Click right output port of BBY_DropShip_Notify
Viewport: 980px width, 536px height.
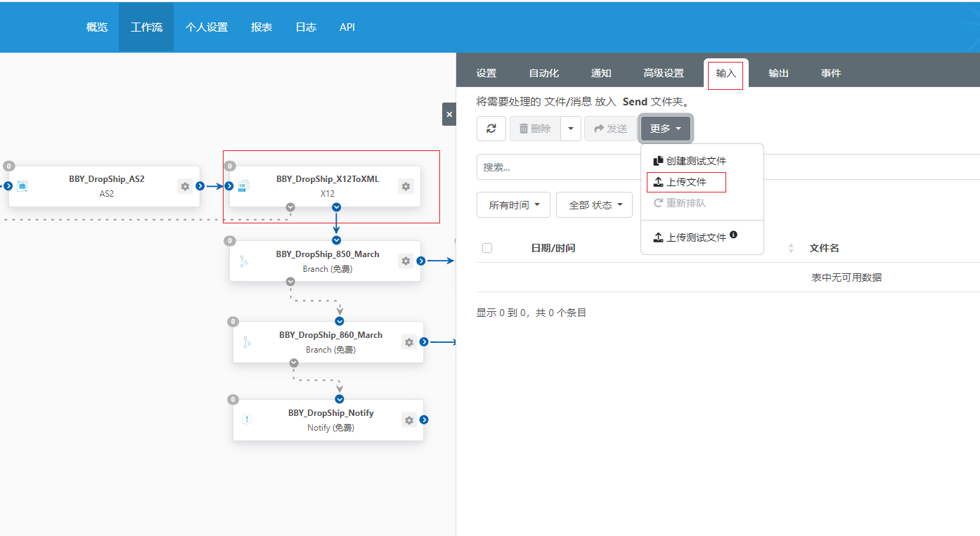click(424, 420)
